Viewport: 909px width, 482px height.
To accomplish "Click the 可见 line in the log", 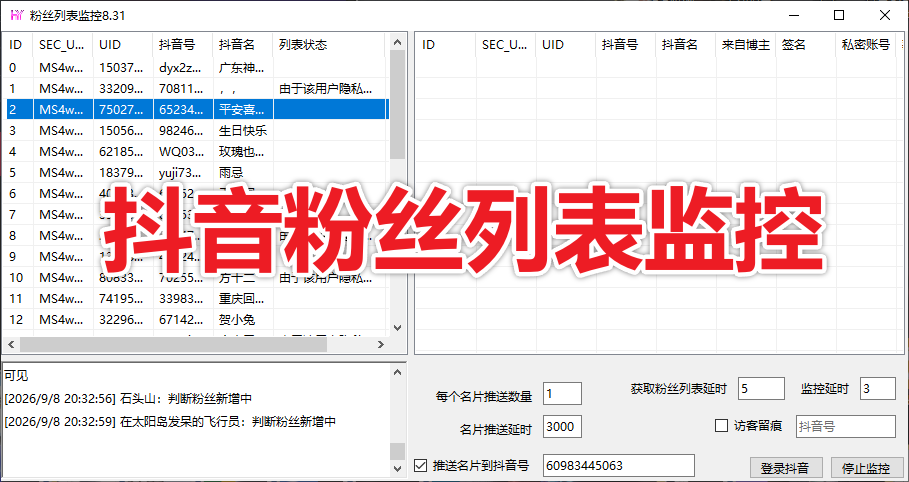I will click(16, 376).
